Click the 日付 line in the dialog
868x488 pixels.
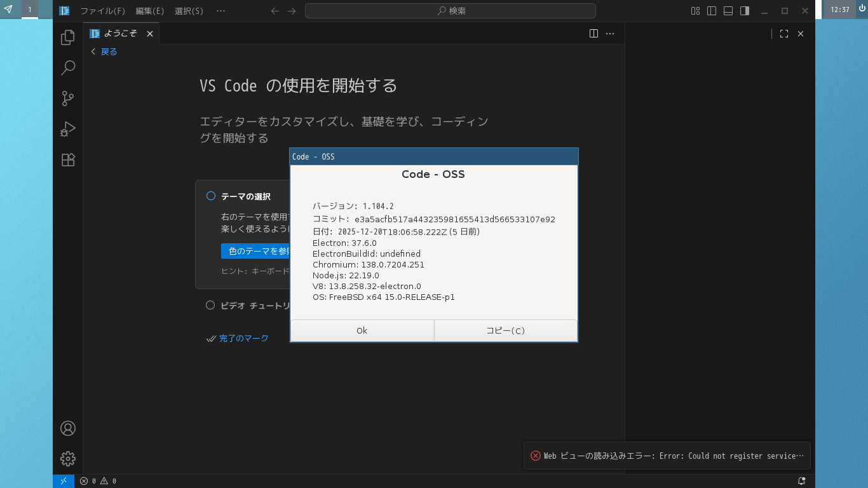396,232
